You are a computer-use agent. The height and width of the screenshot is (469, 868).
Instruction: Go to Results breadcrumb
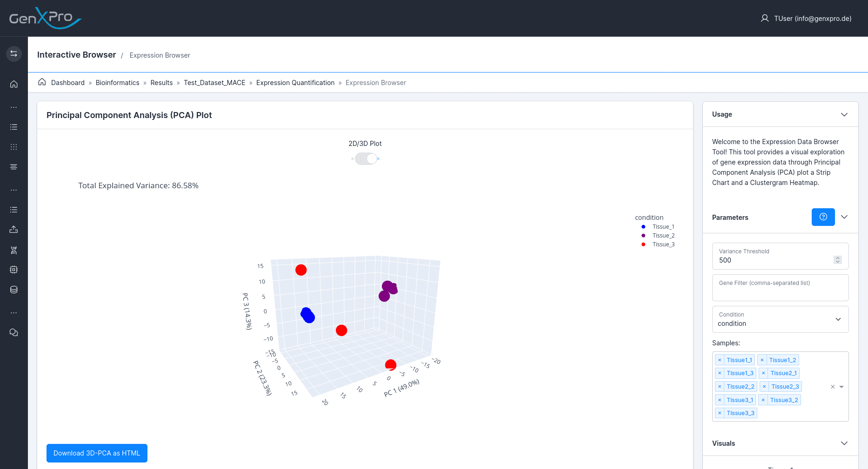click(x=161, y=83)
